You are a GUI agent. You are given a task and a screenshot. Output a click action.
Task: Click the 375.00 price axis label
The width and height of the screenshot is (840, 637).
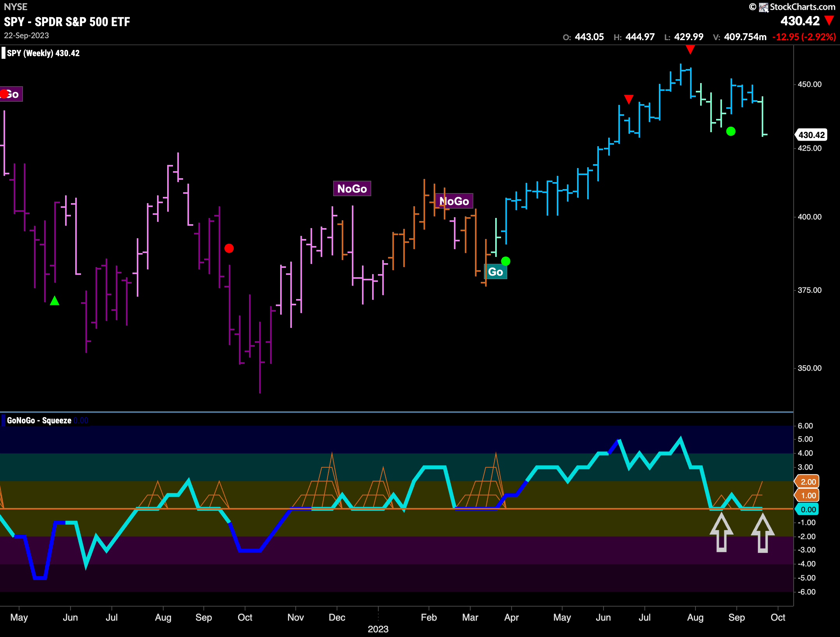point(810,290)
